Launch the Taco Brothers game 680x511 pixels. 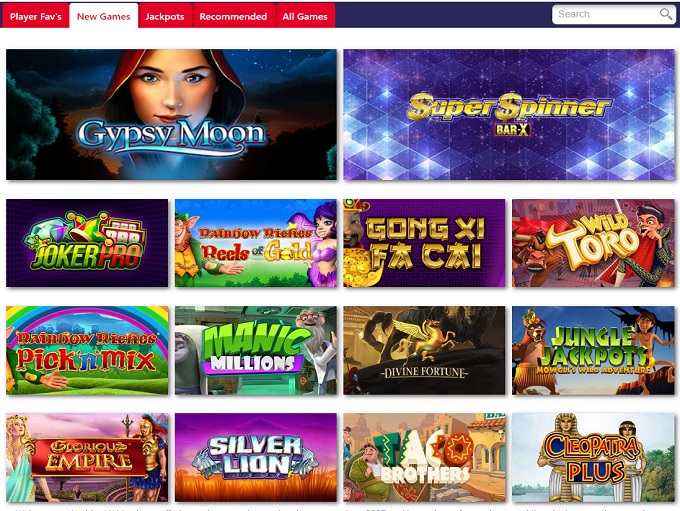pos(424,457)
